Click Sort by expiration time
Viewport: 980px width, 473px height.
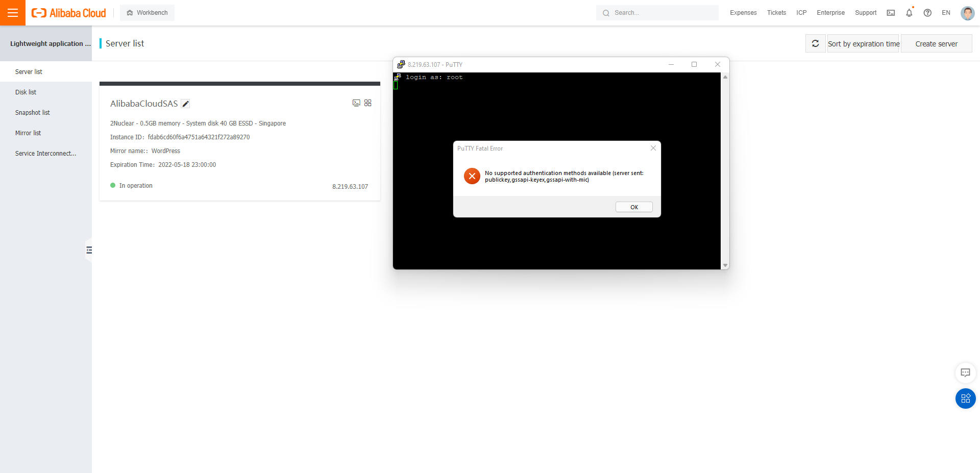(863, 43)
